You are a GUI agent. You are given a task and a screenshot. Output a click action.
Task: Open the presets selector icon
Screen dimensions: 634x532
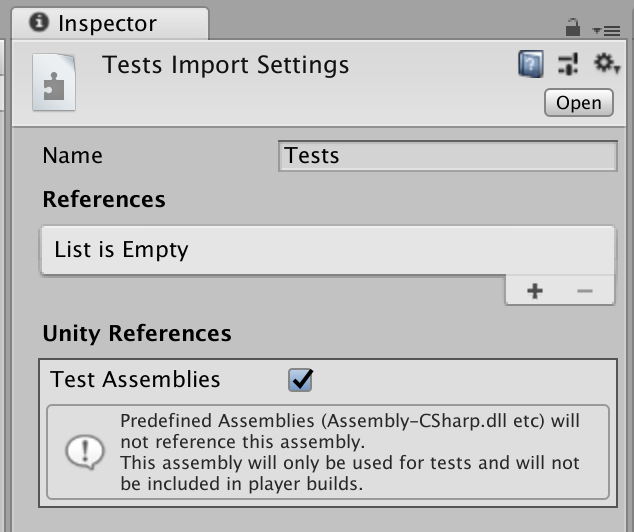(568, 64)
